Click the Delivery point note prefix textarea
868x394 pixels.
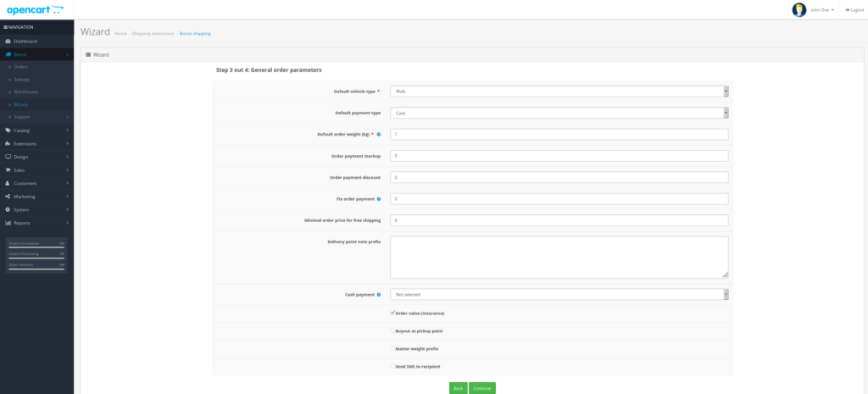point(559,257)
